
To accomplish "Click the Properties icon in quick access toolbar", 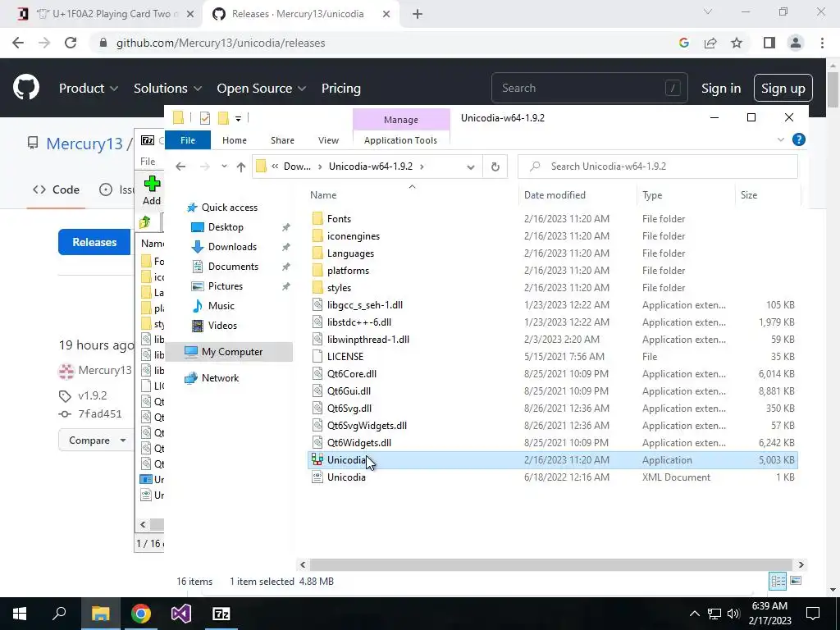I will 204,118.
